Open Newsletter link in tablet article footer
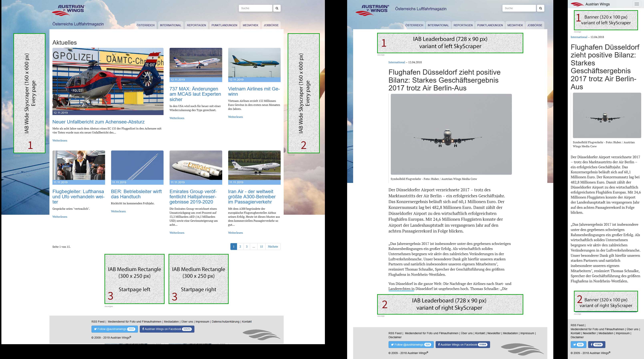Viewport: 644px width, 359px height. pyautogui.click(x=494, y=333)
